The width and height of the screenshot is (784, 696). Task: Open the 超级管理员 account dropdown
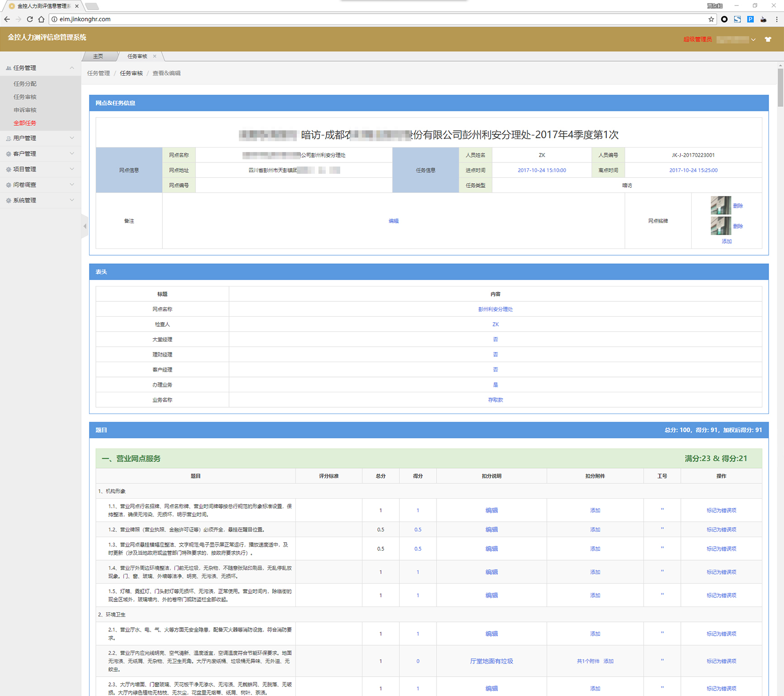pyautogui.click(x=736, y=39)
